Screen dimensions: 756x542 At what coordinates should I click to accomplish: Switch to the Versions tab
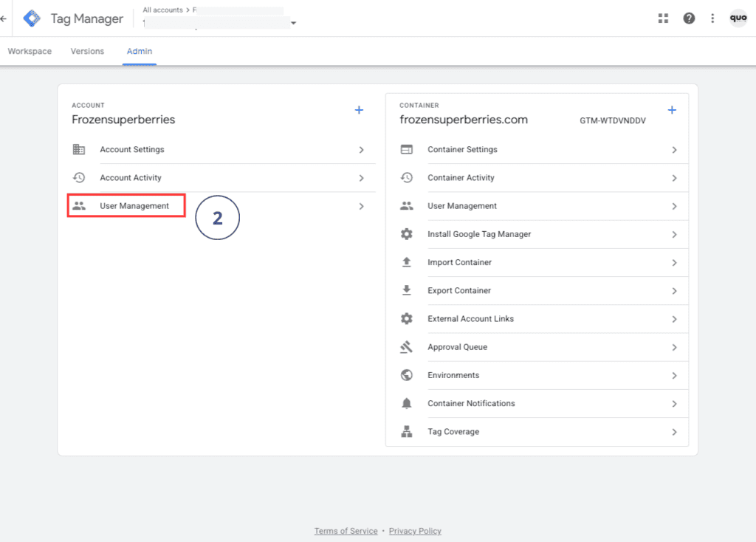pyautogui.click(x=87, y=51)
